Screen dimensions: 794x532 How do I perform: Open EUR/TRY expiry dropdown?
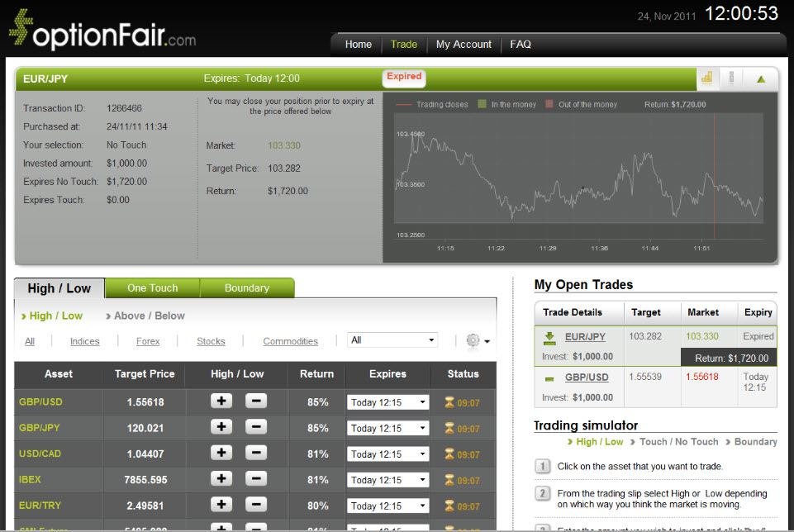[x=387, y=506]
